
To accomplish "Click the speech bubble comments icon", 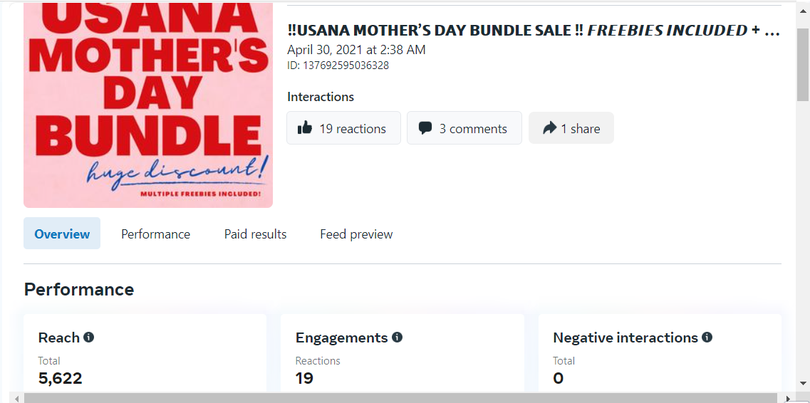I will (x=425, y=128).
